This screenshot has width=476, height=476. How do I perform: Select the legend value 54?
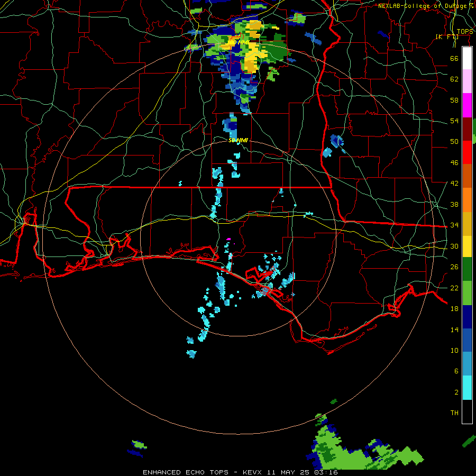pyautogui.click(x=454, y=121)
